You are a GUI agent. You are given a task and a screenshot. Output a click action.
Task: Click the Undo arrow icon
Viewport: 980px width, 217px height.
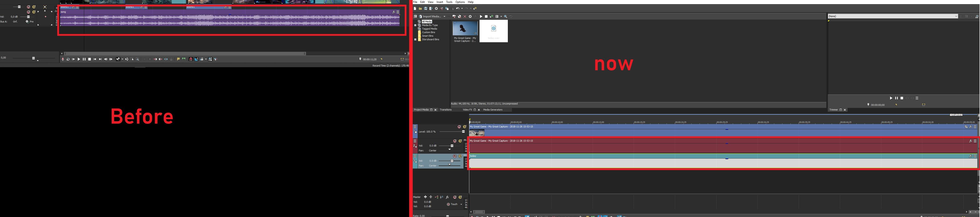coord(458,8)
